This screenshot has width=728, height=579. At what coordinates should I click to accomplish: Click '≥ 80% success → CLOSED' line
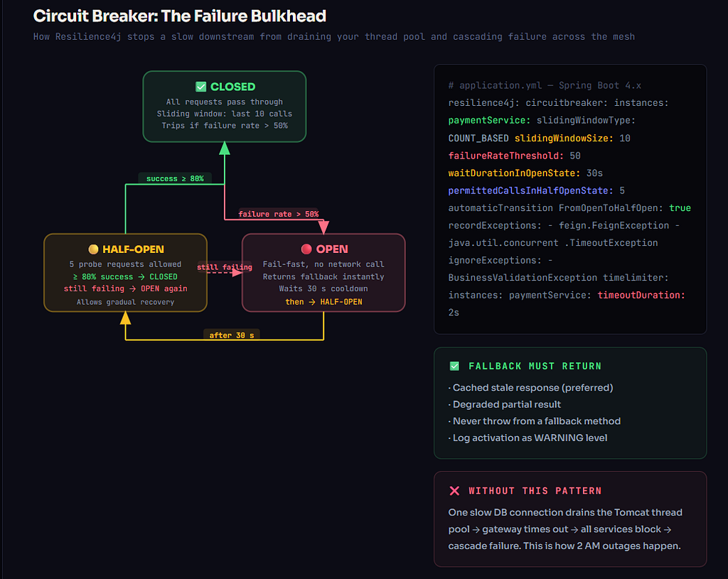click(x=125, y=276)
